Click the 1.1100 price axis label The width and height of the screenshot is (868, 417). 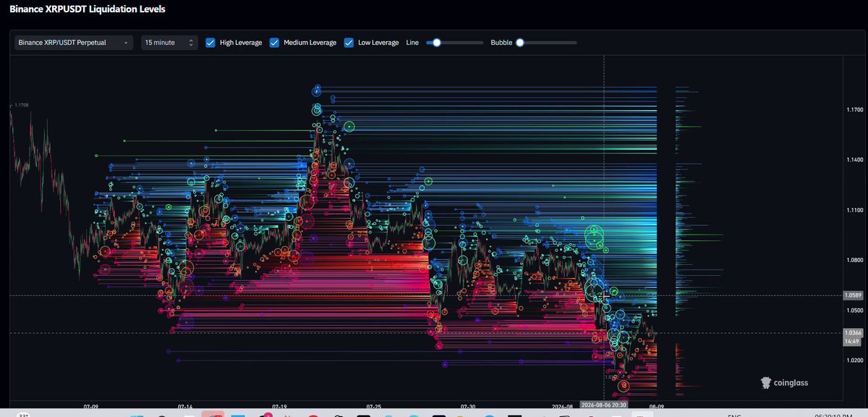(x=854, y=209)
